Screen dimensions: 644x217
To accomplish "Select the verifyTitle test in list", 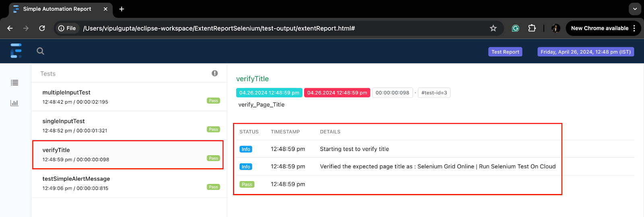I will point(129,154).
